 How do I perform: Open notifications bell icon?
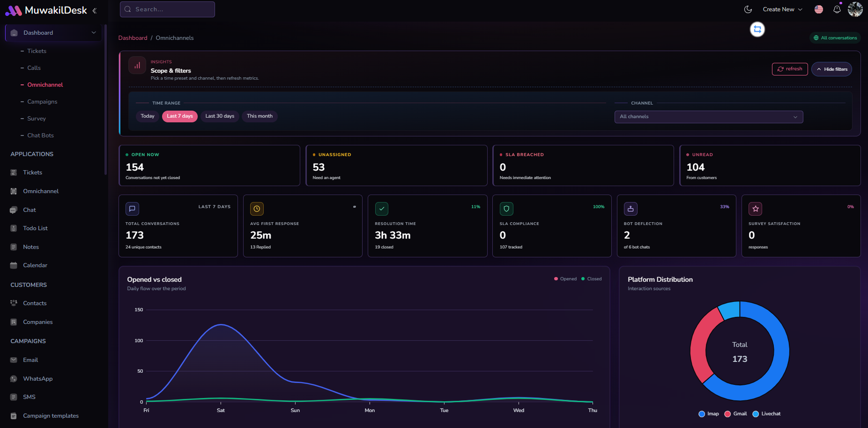click(837, 9)
